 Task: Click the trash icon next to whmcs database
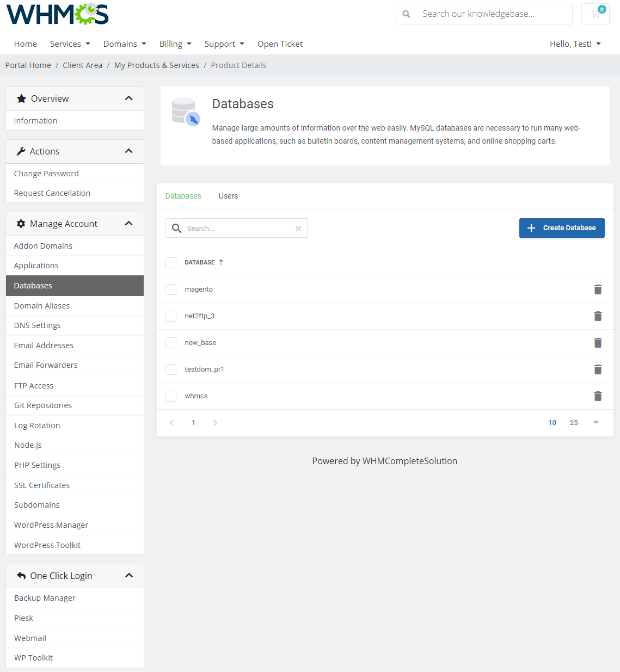point(598,396)
